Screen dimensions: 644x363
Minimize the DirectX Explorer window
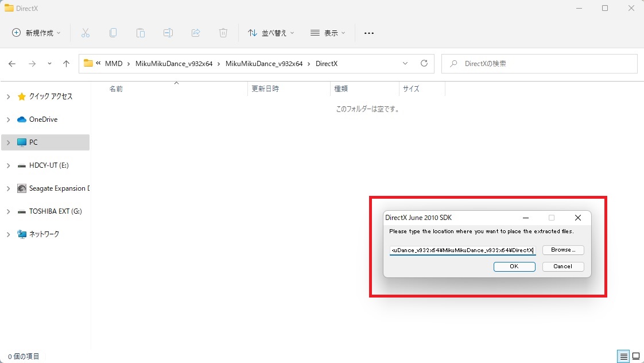[x=579, y=8]
